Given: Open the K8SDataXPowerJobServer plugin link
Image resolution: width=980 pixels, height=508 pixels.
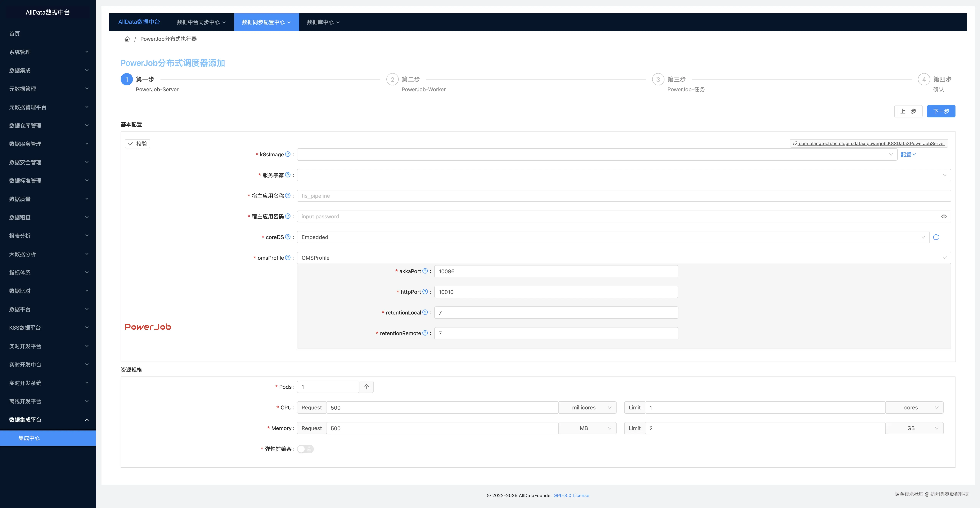Looking at the screenshot, I should (x=871, y=143).
